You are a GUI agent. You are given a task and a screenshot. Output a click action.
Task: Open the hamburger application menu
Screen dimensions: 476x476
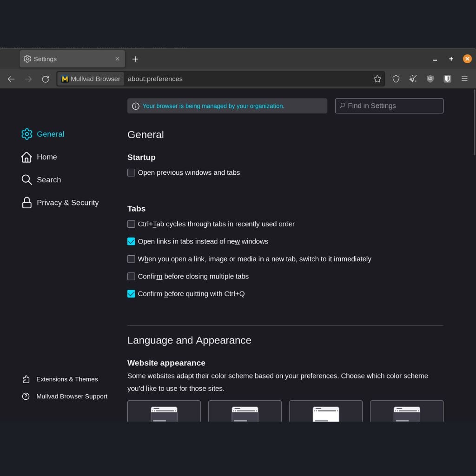464,79
